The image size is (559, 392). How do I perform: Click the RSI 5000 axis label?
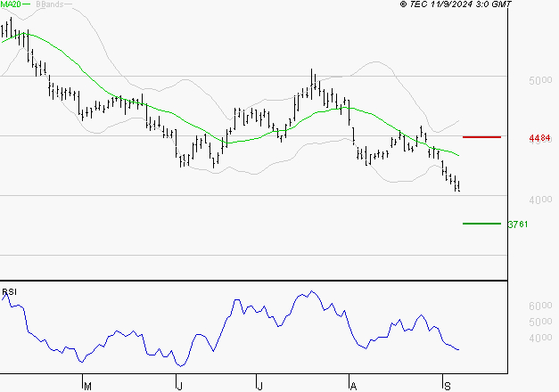[x=540, y=322]
